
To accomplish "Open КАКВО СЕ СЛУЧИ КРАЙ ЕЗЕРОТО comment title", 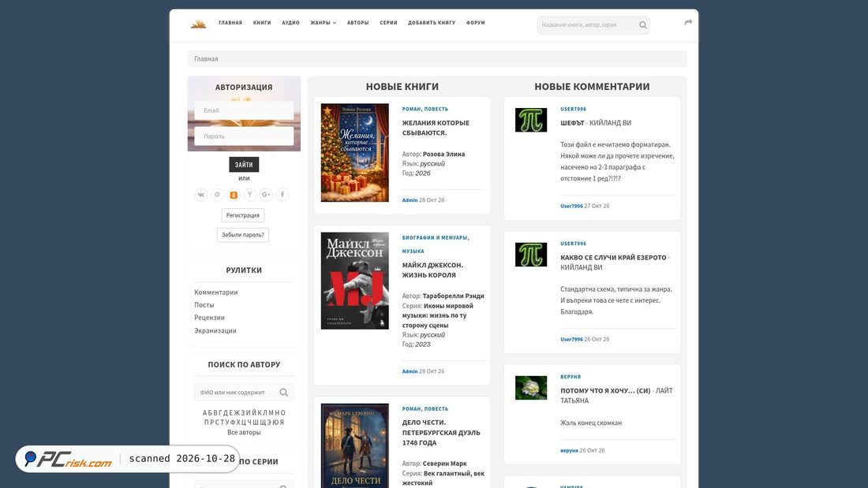I will click(613, 257).
